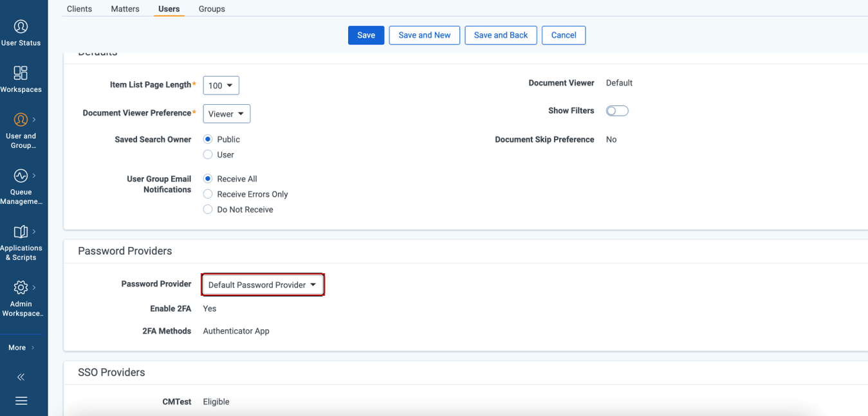Screen dimensions: 868x416
Task: Open Admin Workspace gear icon
Action: tap(21, 287)
